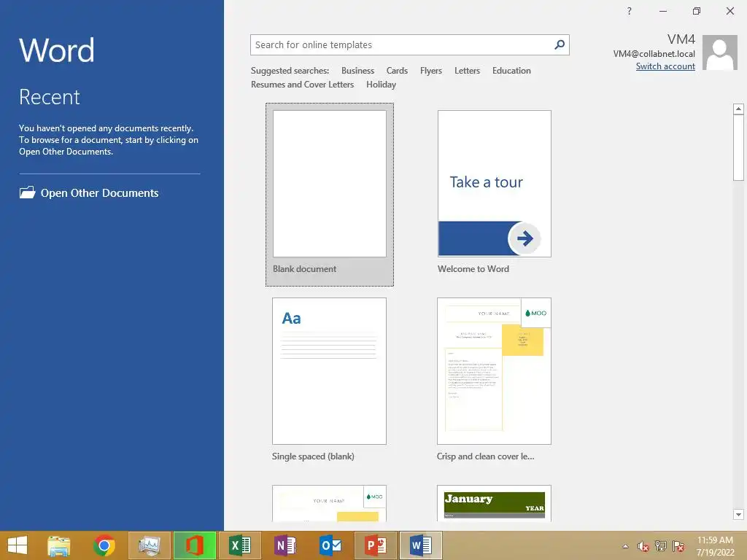Click the VM4 account avatar picture
The width and height of the screenshot is (747, 560).
(720, 52)
